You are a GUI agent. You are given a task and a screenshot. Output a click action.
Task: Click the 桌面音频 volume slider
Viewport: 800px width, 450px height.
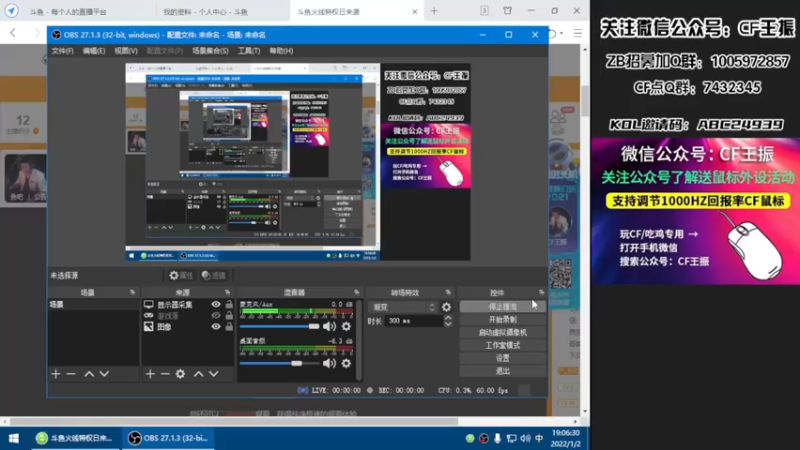coord(279,363)
